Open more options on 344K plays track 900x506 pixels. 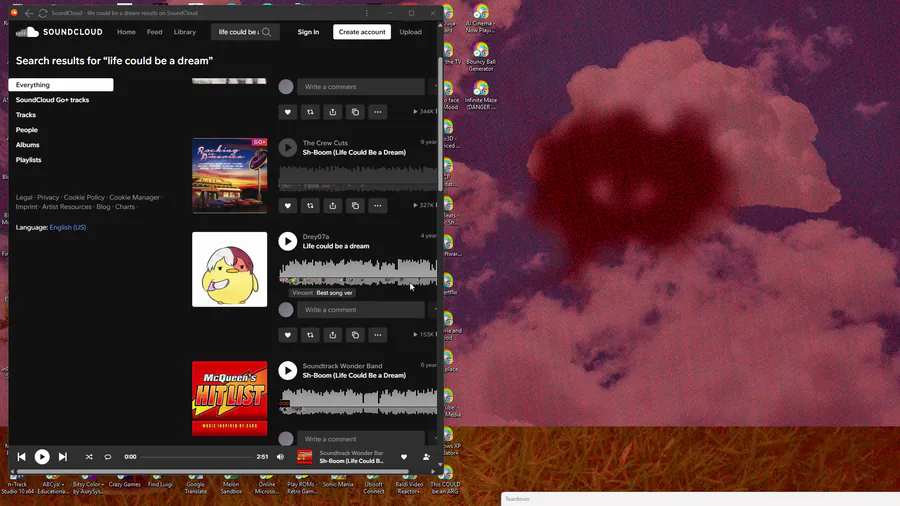(x=378, y=112)
